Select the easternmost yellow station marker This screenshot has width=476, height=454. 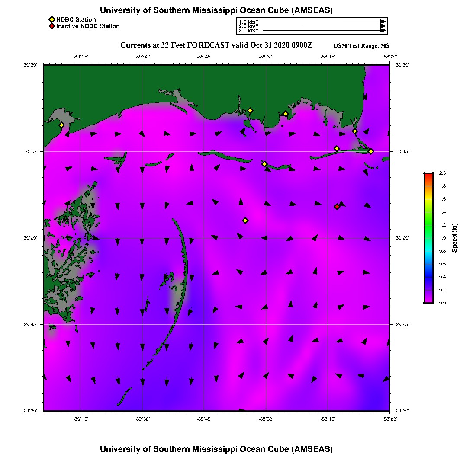[x=371, y=151]
